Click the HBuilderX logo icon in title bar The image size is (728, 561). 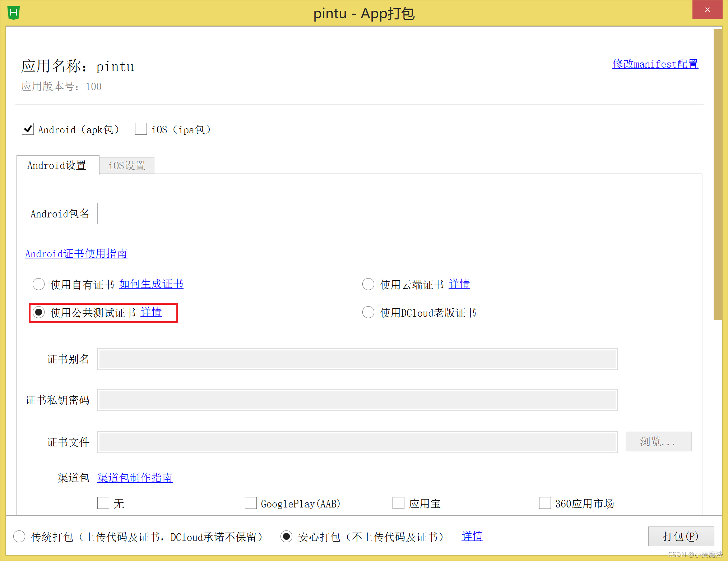[x=14, y=13]
